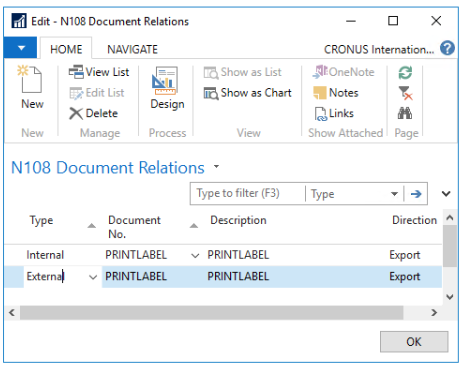Switch view to Show as List
The height and width of the screenshot is (368, 464).
(x=243, y=72)
